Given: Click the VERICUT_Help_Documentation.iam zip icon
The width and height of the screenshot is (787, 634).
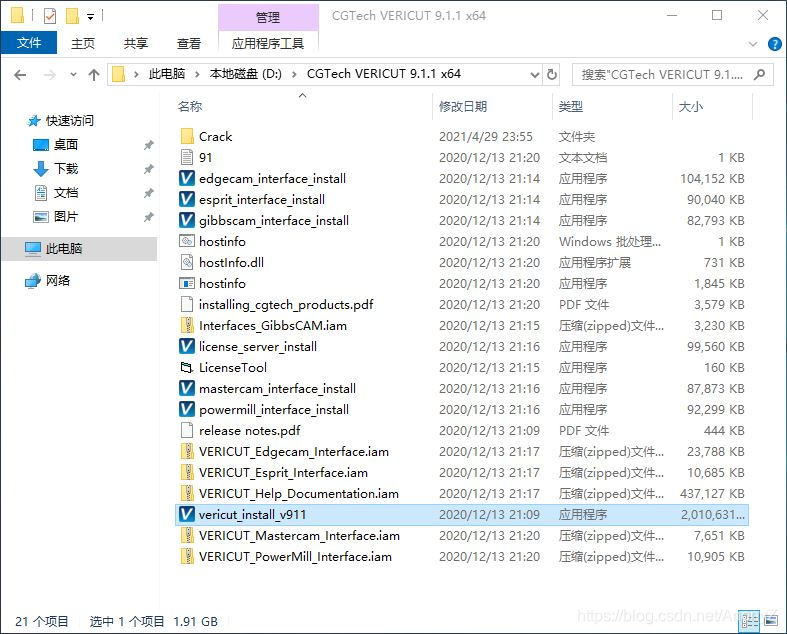Looking at the screenshot, I should 187,494.
